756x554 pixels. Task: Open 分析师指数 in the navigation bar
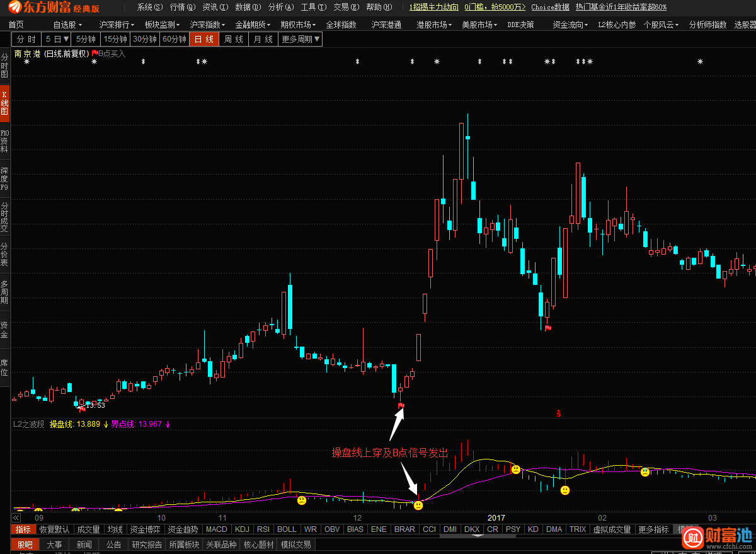pos(707,25)
